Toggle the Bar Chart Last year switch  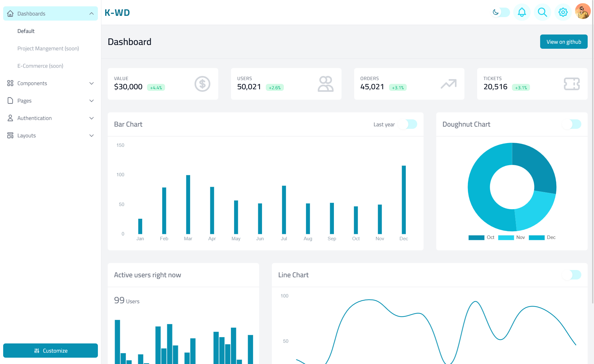click(x=408, y=124)
